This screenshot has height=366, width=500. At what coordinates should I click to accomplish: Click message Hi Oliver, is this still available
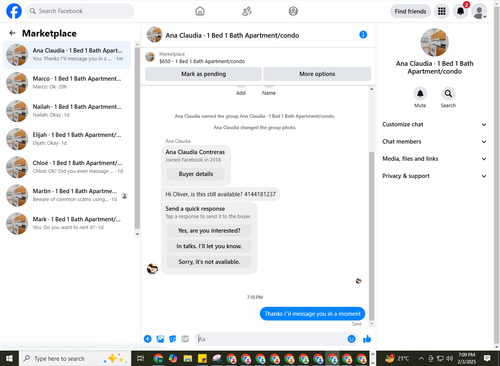coord(220,194)
